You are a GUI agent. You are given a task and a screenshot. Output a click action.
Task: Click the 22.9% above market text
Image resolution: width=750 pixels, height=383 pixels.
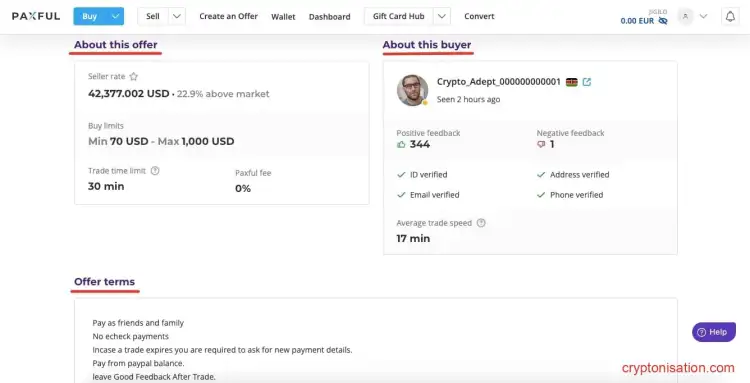point(223,94)
